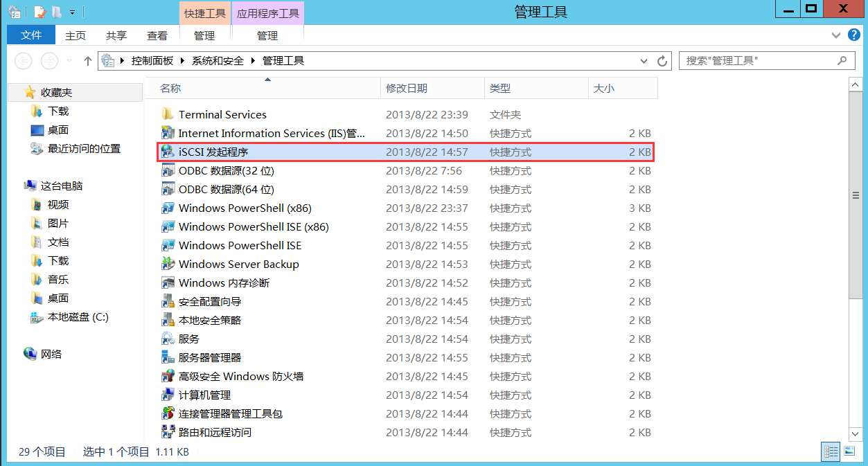Open the quick access toolbar customize dropdown

click(73, 12)
